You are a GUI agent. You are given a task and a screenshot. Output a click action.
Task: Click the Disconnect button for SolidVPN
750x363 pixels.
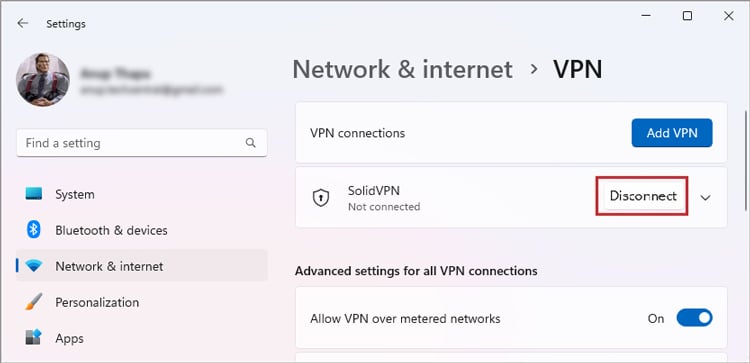[x=642, y=196]
